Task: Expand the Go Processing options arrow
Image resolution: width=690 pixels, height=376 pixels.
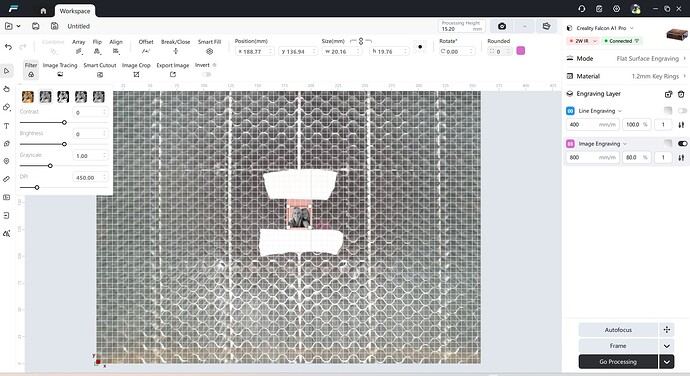Action: [667, 362]
